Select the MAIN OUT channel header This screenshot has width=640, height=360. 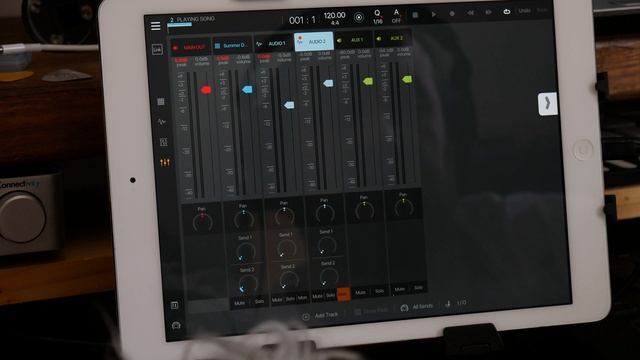(x=191, y=47)
